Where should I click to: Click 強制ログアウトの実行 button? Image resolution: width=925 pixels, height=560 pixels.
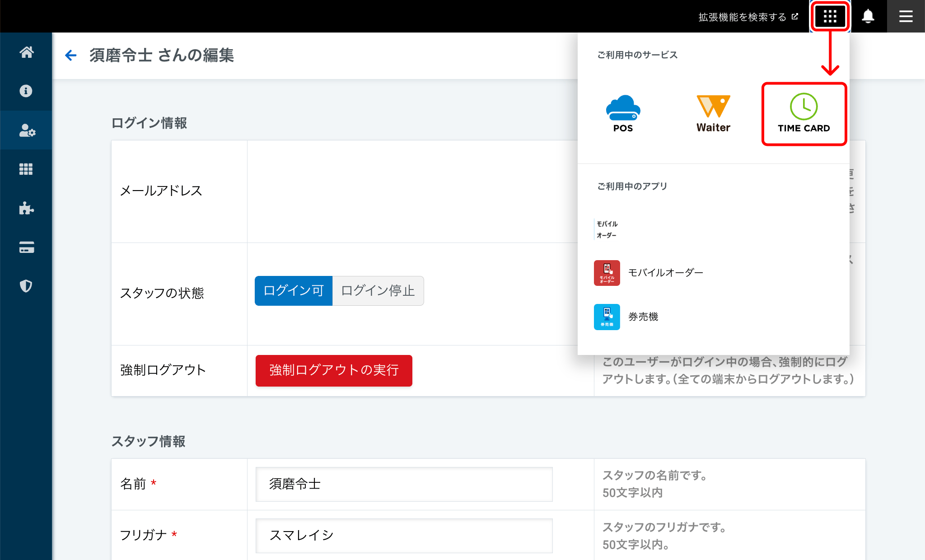click(334, 370)
